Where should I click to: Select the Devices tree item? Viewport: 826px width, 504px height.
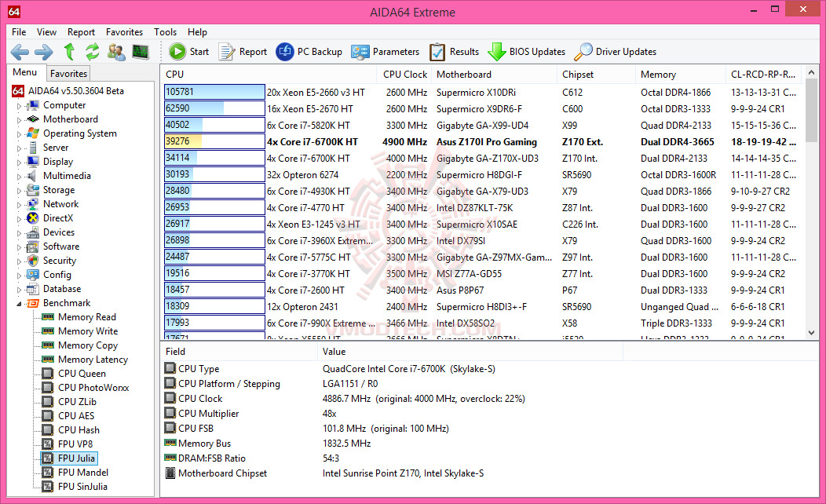coord(58,232)
